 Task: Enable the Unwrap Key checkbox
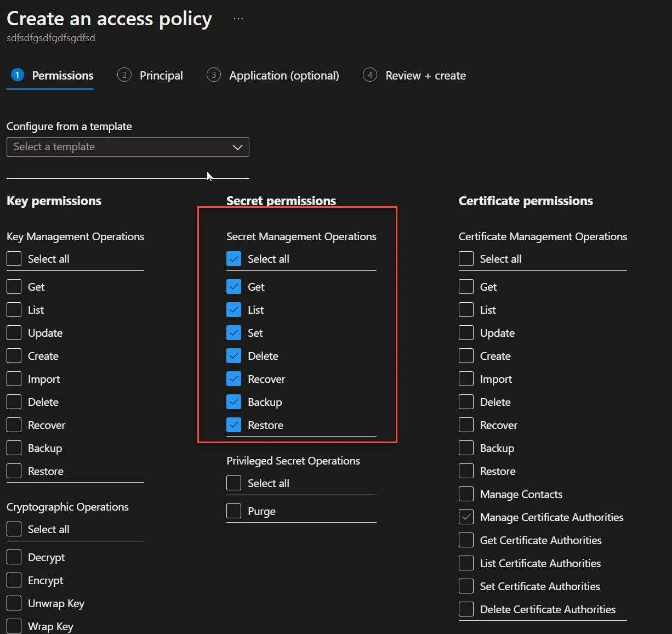tap(14, 603)
